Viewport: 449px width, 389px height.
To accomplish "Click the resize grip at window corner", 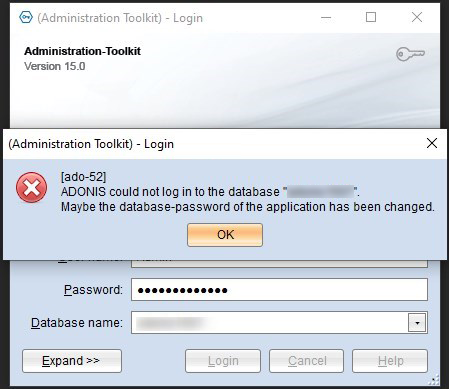I will (435, 380).
